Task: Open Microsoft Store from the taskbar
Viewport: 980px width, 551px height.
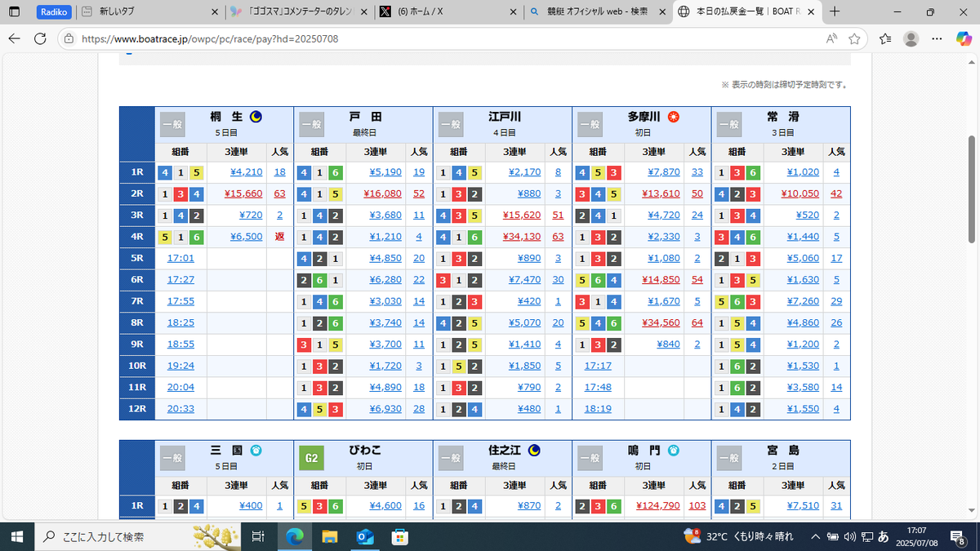Action: click(x=400, y=536)
